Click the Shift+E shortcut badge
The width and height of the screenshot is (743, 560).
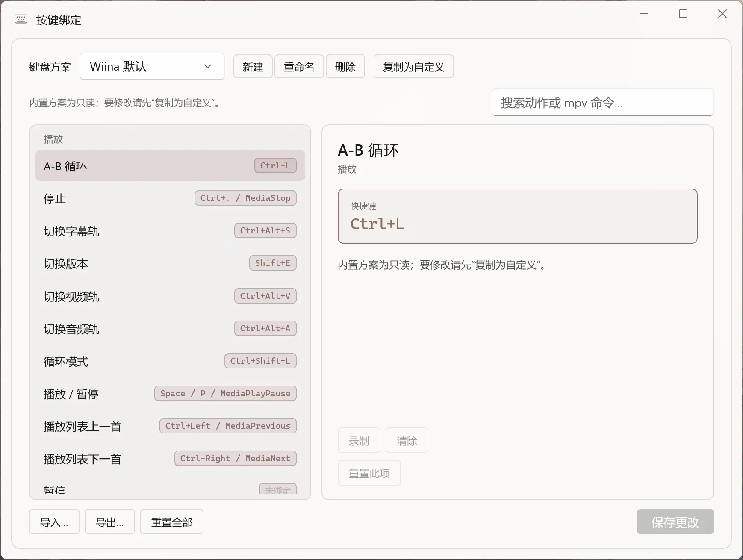tap(273, 263)
